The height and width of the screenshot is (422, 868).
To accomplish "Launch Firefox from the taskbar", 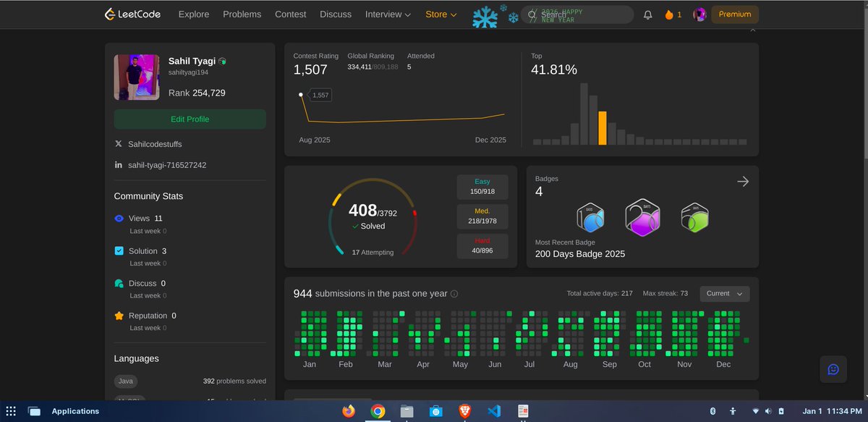I will [x=349, y=411].
